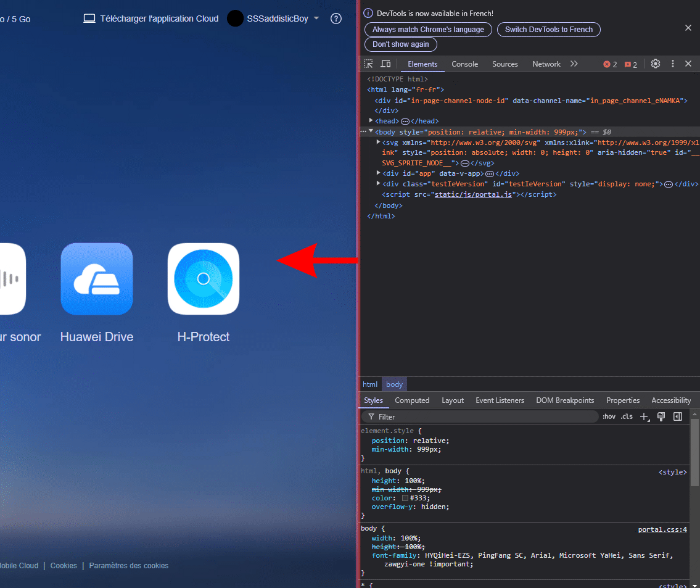Show more DevTools tabs via double chevron
The width and height of the screenshot is (700, 588).
point(574,64)
